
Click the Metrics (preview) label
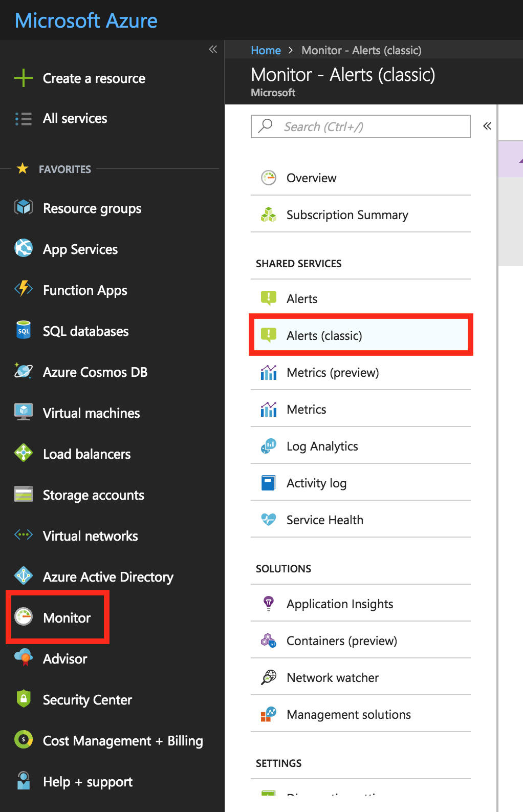point(333,373)
